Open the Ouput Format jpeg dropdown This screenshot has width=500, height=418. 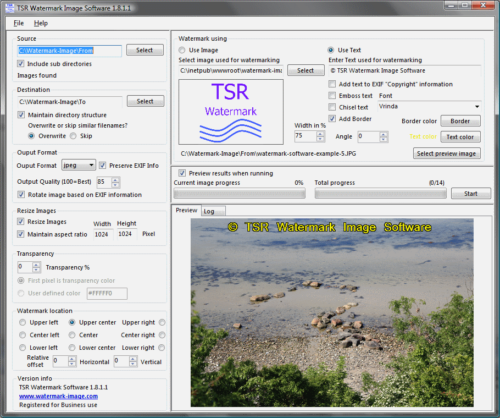(x=78, y=165)
